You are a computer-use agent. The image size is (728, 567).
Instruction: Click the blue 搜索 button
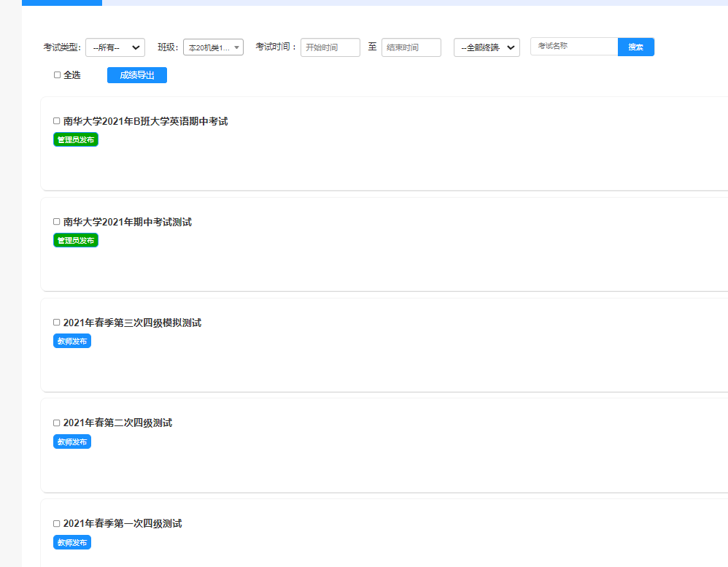[635, 47]
